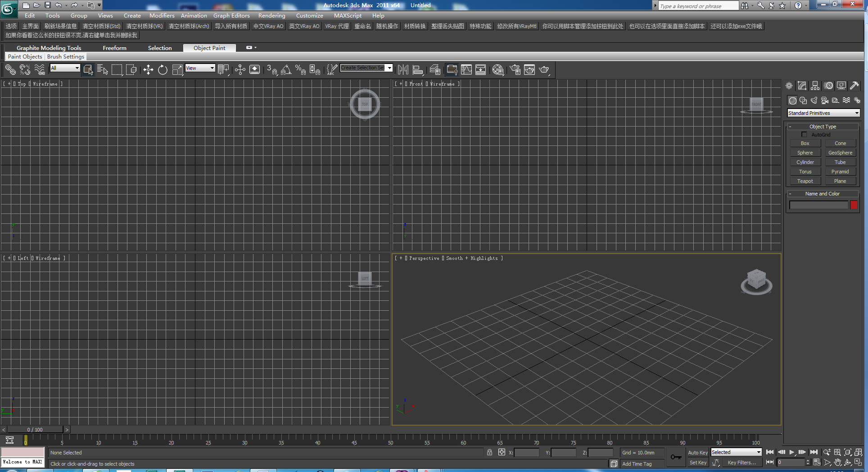868x472 pixels.
Task: Open the Utilities hammer panel
Action: [854, 86]
